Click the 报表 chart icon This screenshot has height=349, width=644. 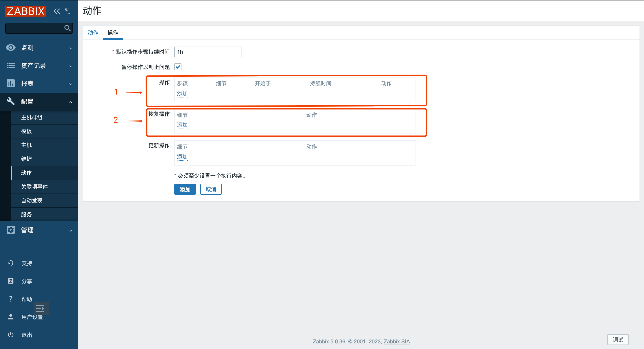coord(11,83)
